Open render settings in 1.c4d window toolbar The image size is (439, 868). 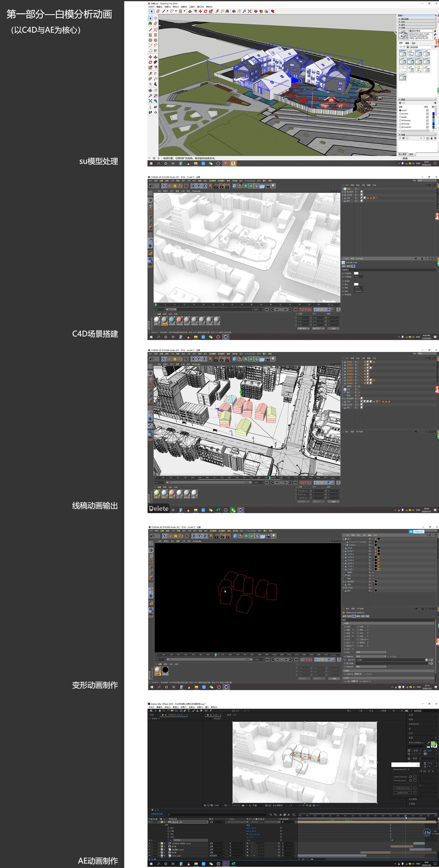click(x=228, y=186)
